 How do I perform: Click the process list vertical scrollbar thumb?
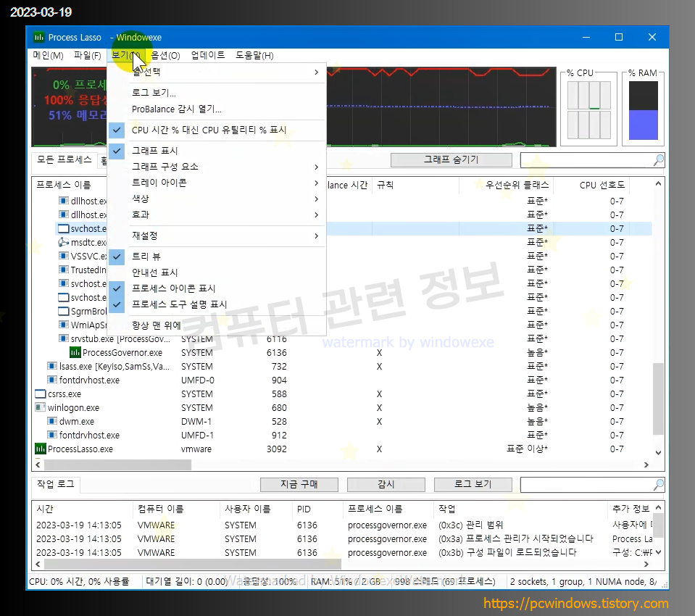click(658, 399)
